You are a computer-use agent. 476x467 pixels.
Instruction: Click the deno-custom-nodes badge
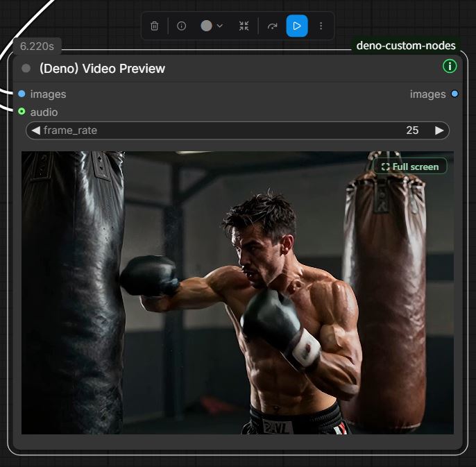point(405,46)
